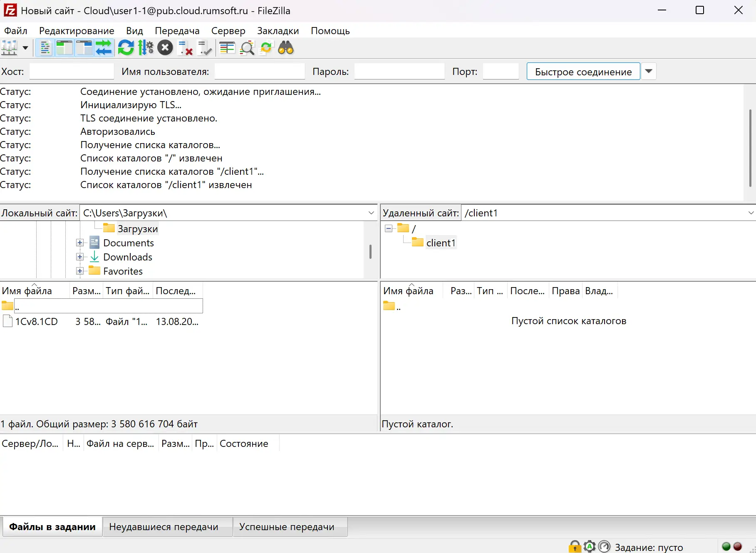This screenshot has height=553, width=756.
Task: Focus the Имя пользователя field
Action: 260,71
